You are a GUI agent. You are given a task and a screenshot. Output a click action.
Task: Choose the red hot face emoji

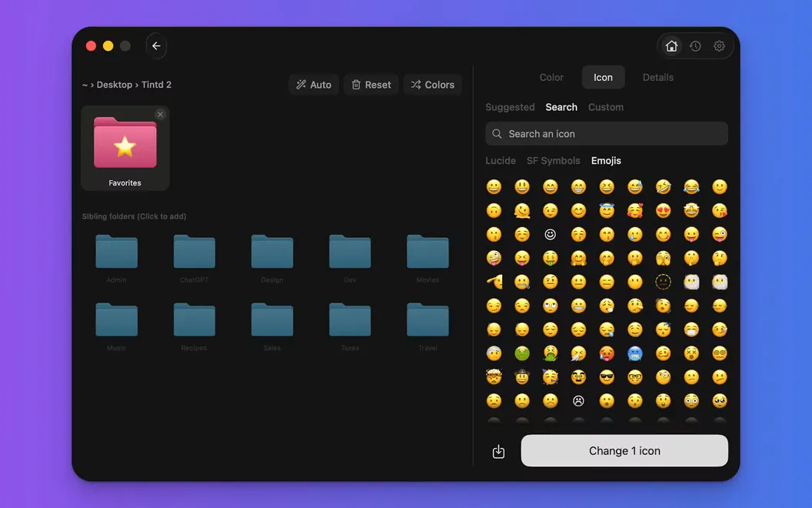pos(607,353)
